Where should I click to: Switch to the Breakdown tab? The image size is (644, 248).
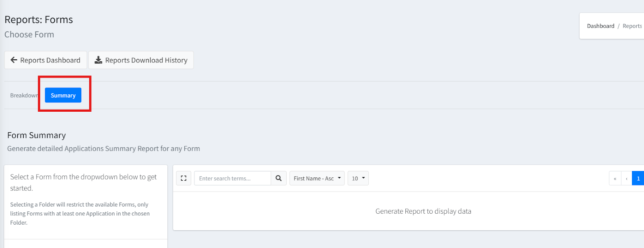pyautogui.click(x=24, y=96)
